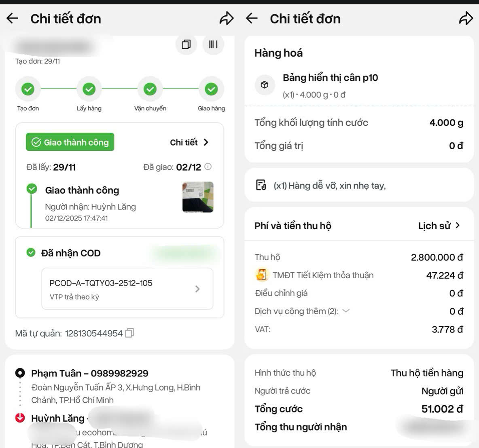Image resolution: width=479 pixels, height=448 pixels.
Task: View the delivery proof photo
Action: click(x=198, y=197)
